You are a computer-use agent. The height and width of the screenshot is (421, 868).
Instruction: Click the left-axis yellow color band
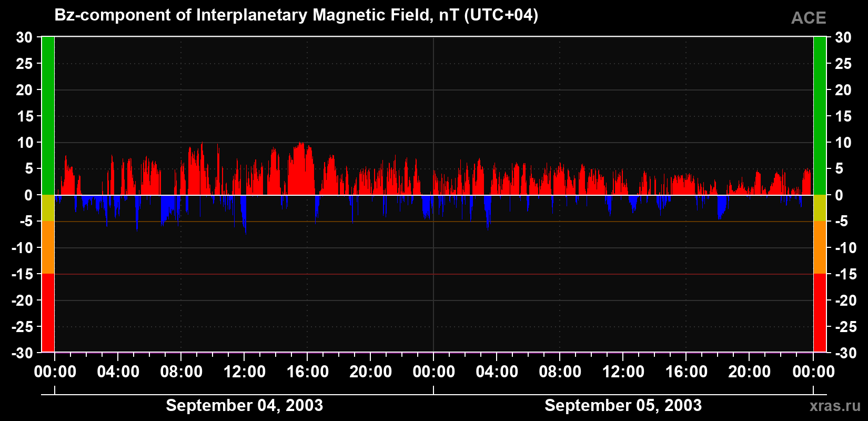(48, 208)
